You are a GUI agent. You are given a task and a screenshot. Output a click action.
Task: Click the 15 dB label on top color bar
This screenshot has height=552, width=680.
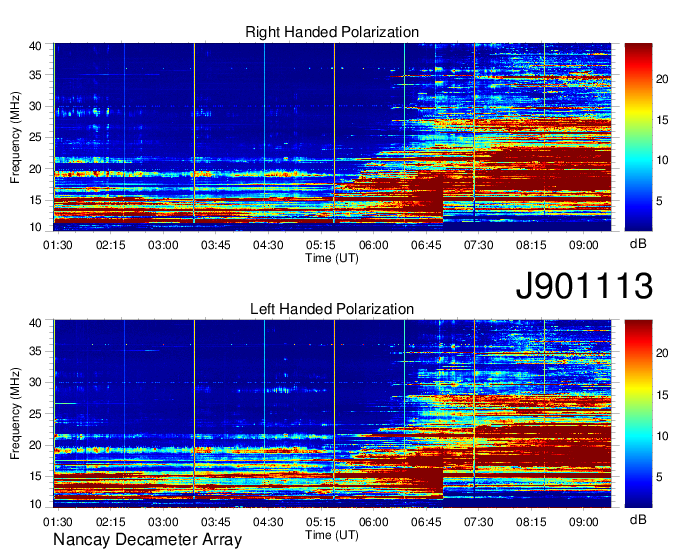tap(662, 120)
